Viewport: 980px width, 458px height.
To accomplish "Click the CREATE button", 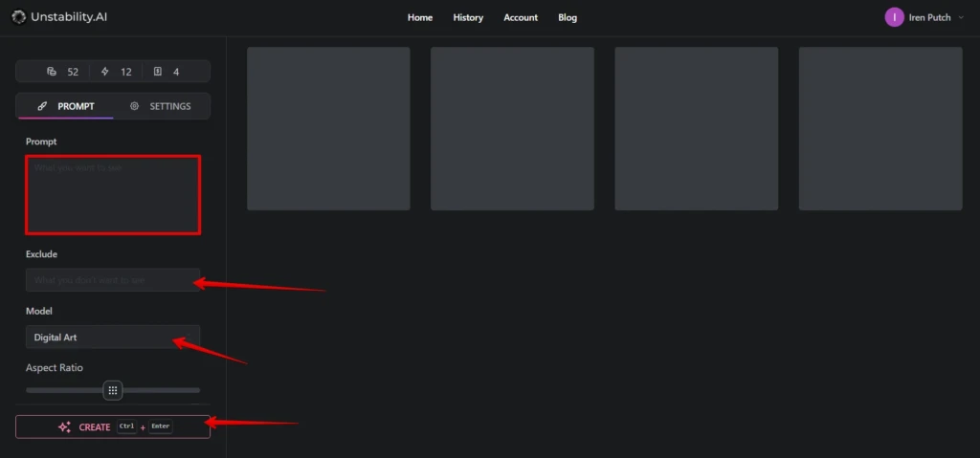I will click(x=113, y=426).
